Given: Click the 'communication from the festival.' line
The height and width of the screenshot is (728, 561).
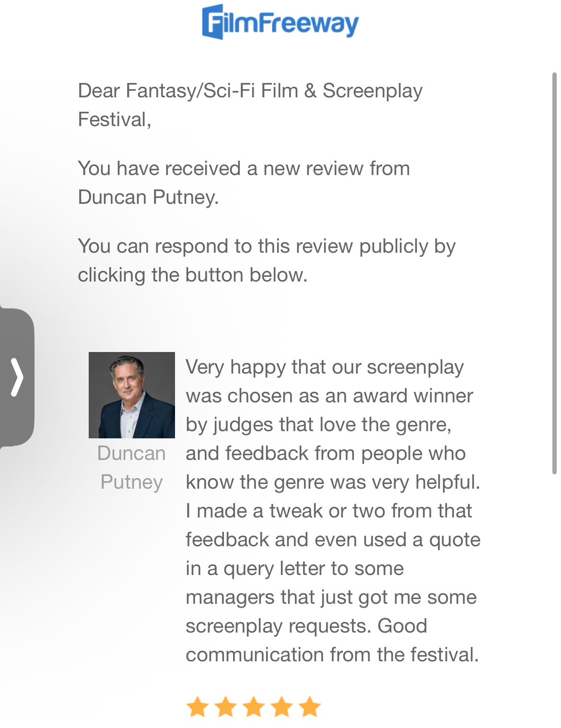Looking at the screenshot, I should 332,655.
